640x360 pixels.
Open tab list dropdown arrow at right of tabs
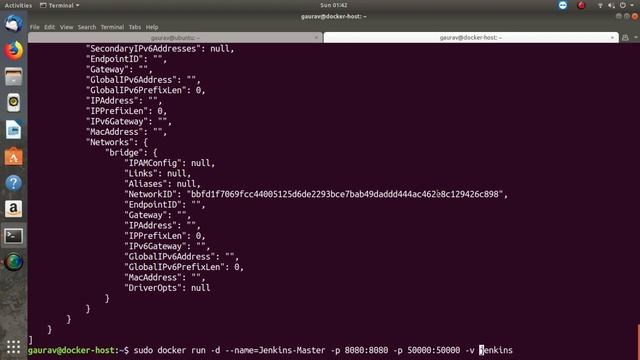tap(636, 38)
